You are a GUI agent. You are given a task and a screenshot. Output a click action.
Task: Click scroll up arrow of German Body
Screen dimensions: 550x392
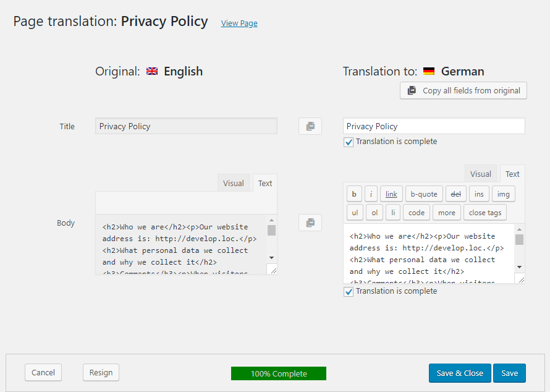click(520, 229)
